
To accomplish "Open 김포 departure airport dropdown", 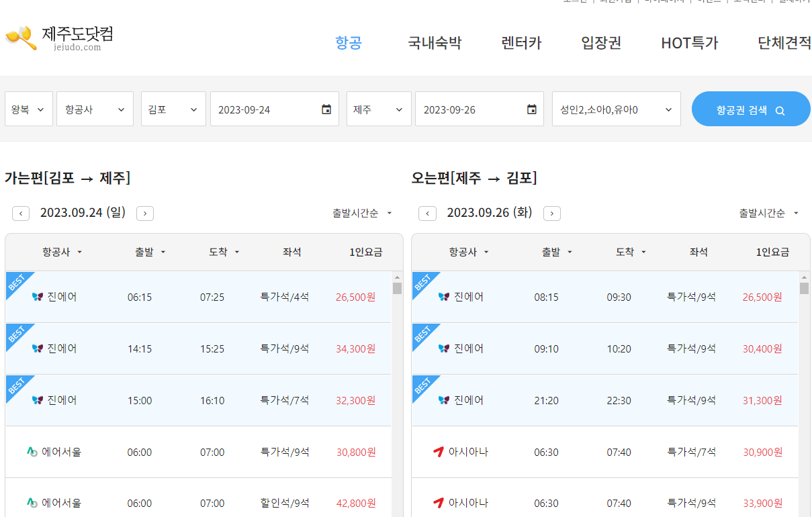I will coord(173,109).
